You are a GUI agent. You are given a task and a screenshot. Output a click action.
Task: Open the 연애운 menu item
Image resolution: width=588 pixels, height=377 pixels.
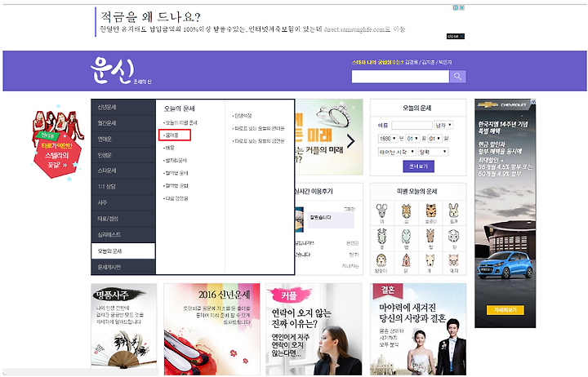(x=123, y=139)
